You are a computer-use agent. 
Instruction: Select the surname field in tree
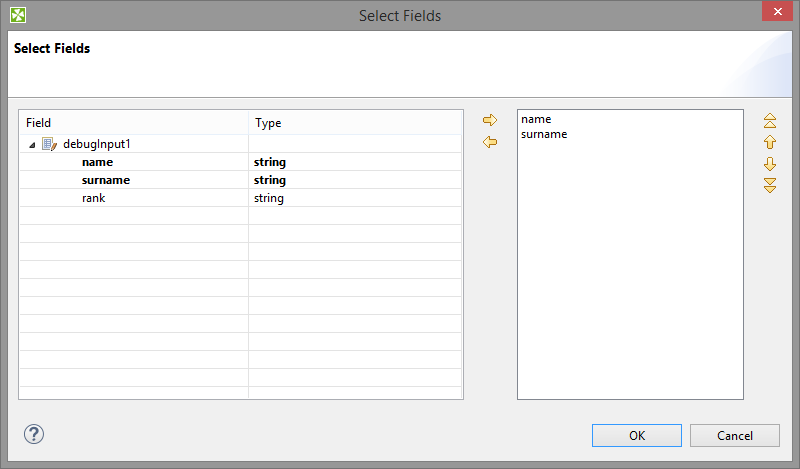point(106,180)
